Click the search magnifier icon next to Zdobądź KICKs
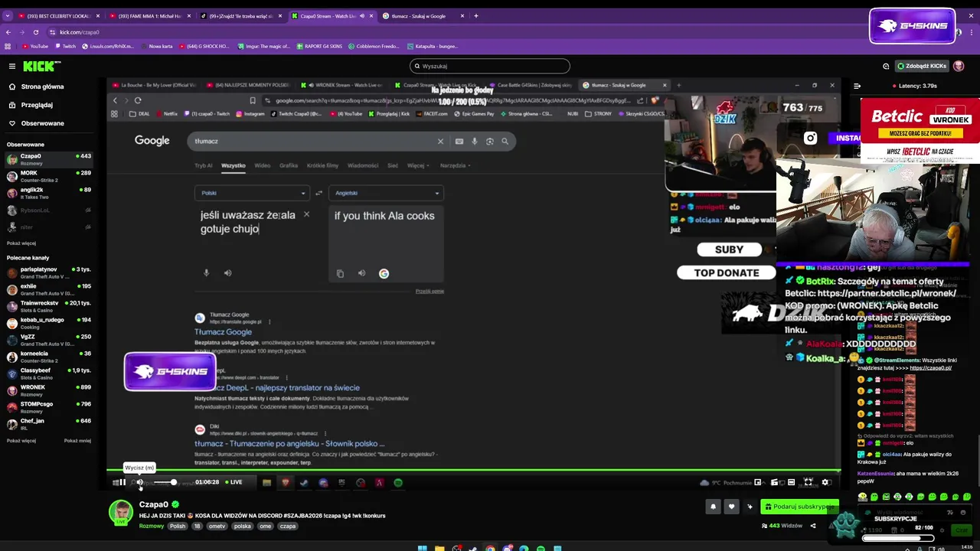This screenshot has height=551, width=980. pyautogui.click(x=886, y=66)
